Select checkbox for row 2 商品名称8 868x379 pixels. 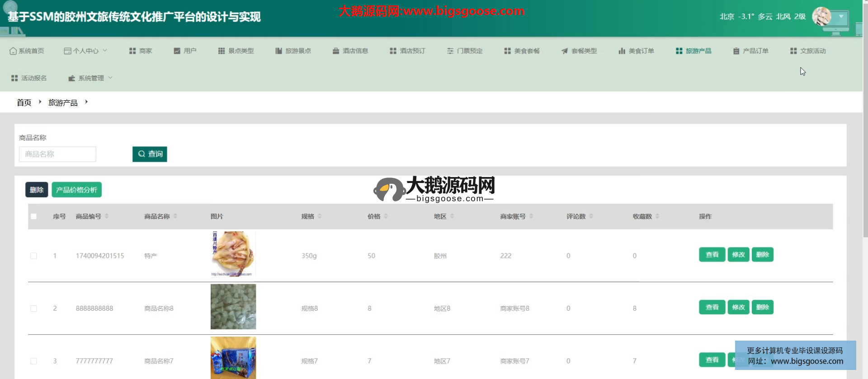coord(33,309)
